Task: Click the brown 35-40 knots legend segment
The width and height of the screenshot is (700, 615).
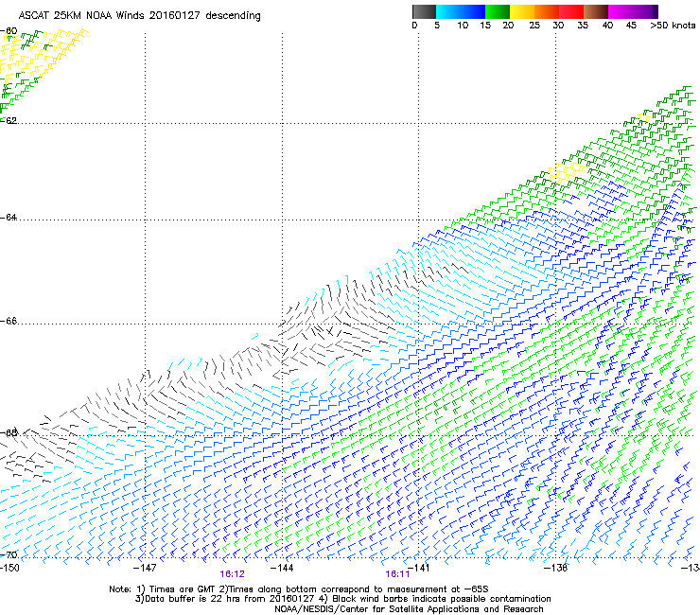Action: (x=596, y=11)
